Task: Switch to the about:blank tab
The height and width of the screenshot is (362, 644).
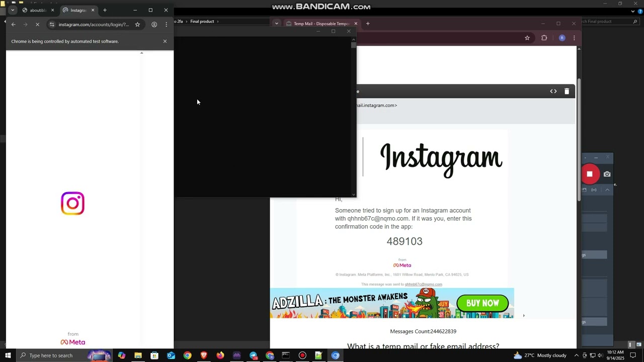Action: pyautogui.click(x=38, y=10)
